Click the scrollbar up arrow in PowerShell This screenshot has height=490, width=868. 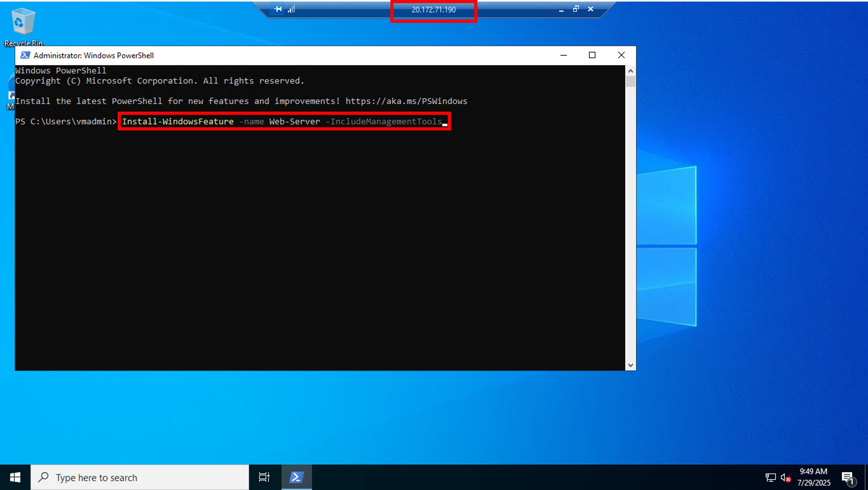630,71
